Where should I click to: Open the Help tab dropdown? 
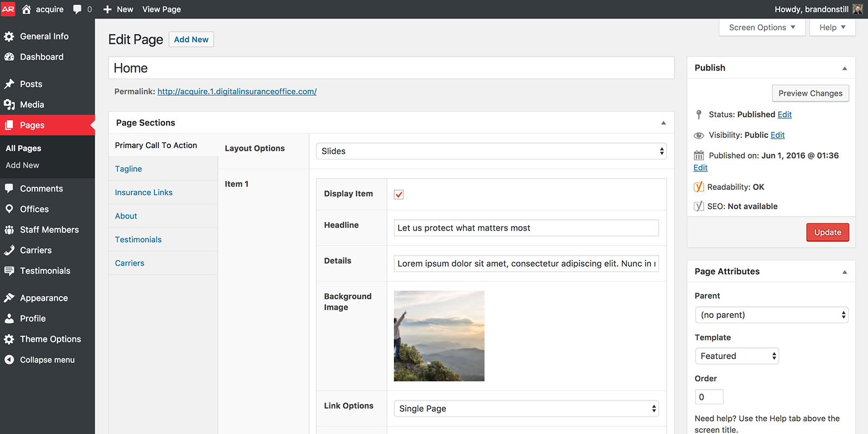tap(832, 28)
